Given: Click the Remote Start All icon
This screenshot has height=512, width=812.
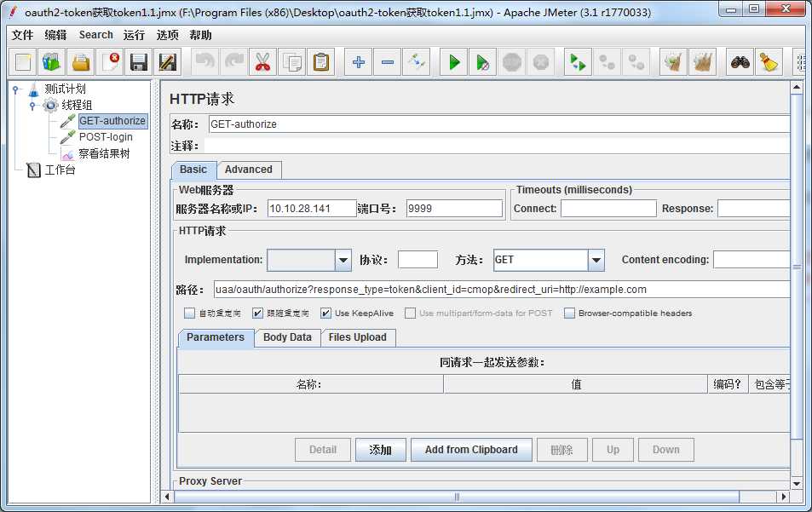Looking at the screenshot, I should coord(578,62).
